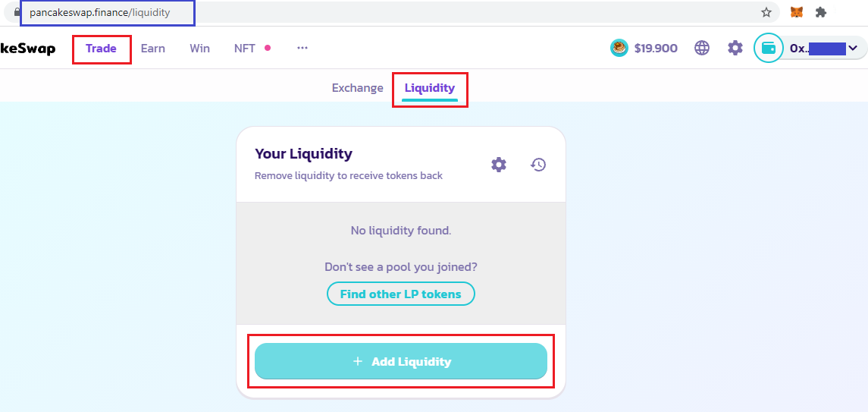Open recent transactions history icon
This screenshot has width=868, height=412.
tap(538, 165)
